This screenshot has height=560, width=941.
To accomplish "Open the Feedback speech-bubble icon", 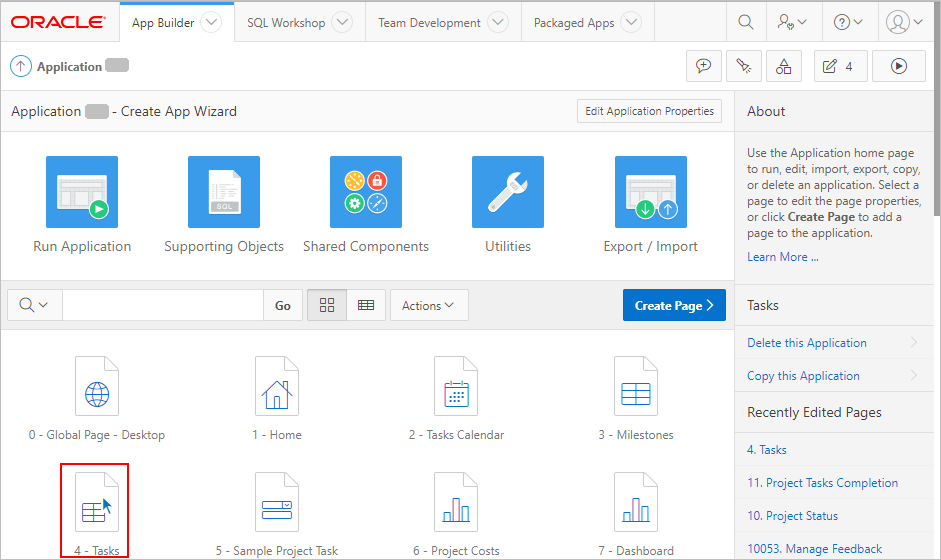I will [x=703, y=66].
